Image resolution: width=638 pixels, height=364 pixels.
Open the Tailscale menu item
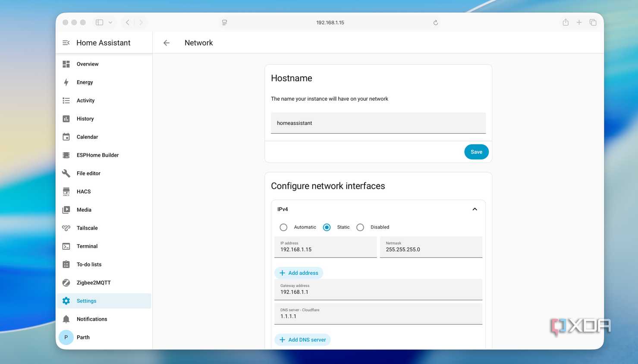pos(104,228)
